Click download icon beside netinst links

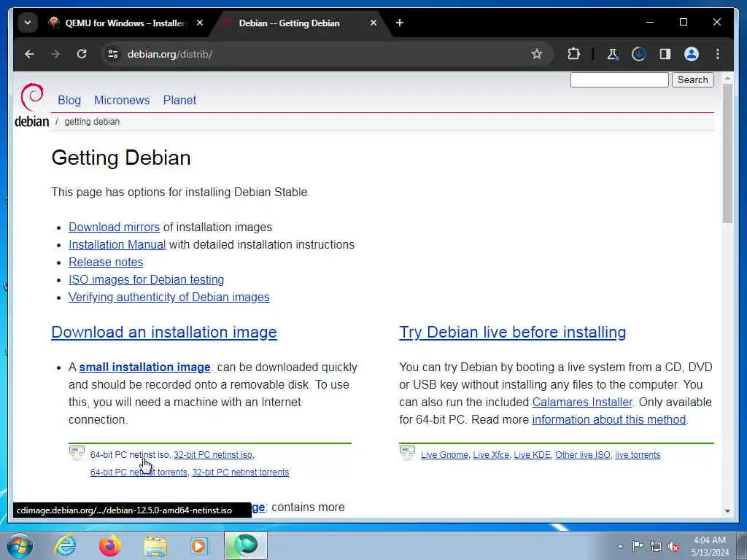pos(77,453)
